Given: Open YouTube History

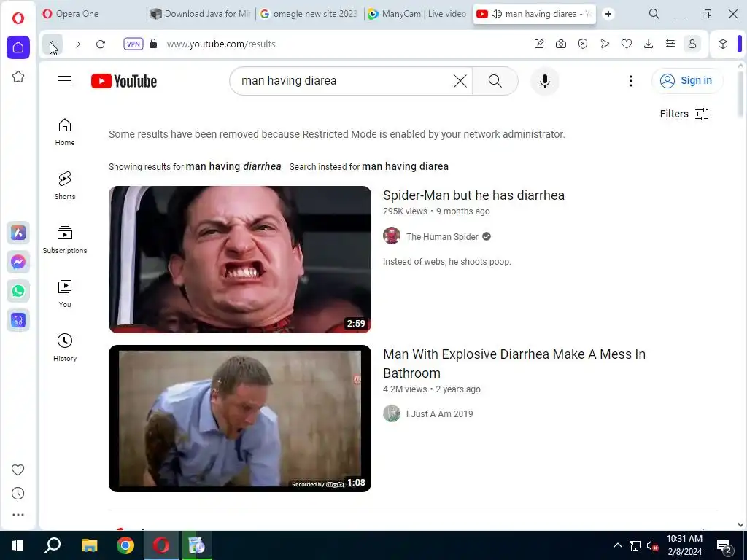Looking at the screenshot, I should pyautogui.click(x=65, y=348).
